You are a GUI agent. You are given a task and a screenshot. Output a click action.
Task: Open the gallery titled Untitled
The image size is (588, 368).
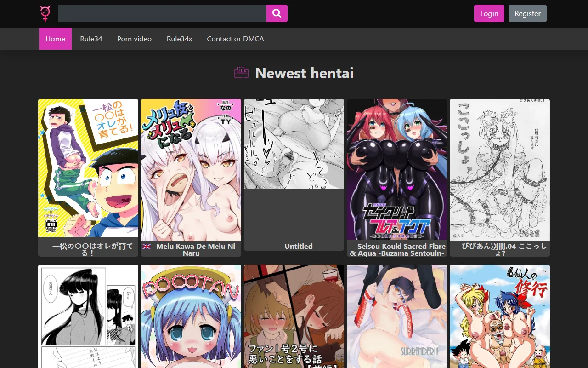point(298,246)
